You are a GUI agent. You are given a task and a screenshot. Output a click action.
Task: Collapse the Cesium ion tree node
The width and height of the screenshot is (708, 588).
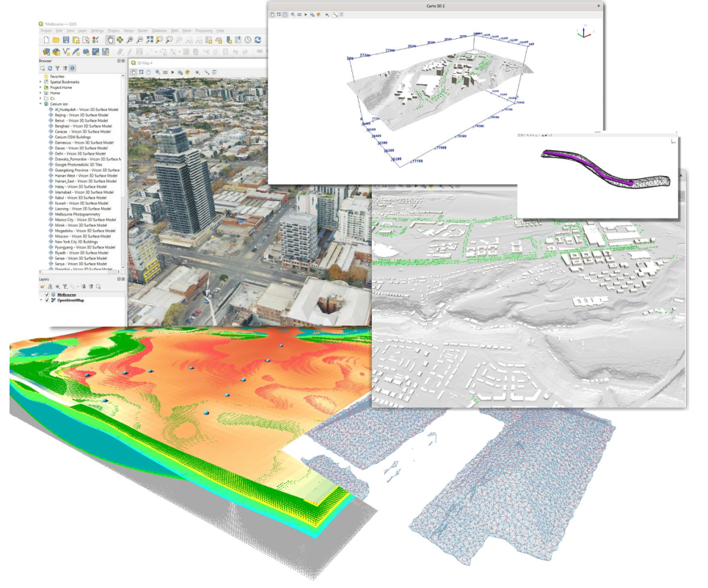(40, 104)
